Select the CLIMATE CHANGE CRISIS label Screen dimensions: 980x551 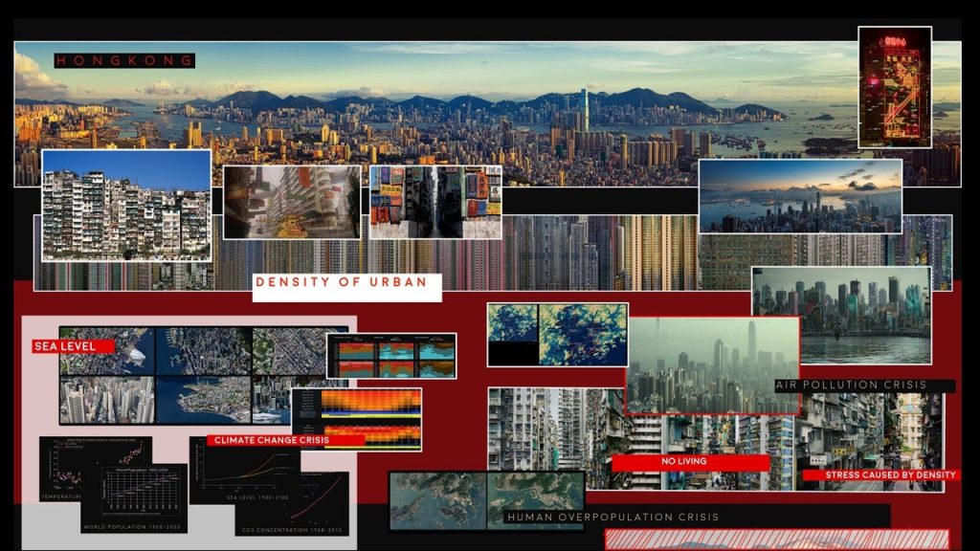272,440
